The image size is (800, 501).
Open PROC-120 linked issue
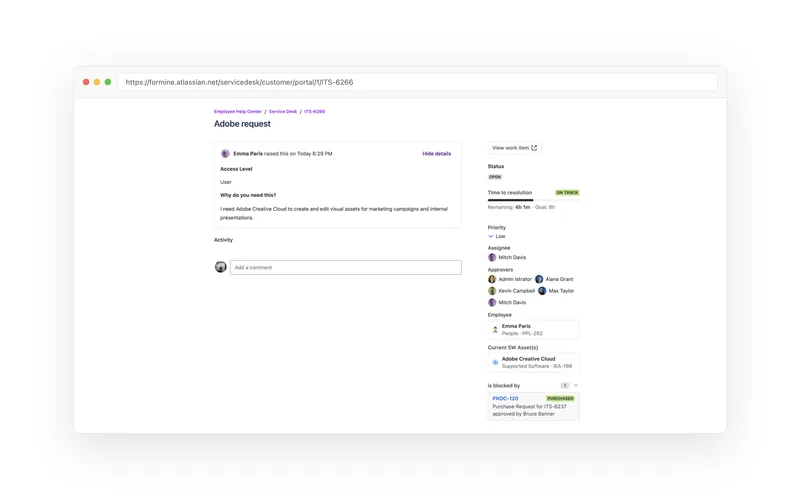pyautogui.click(x=505, y=398)
